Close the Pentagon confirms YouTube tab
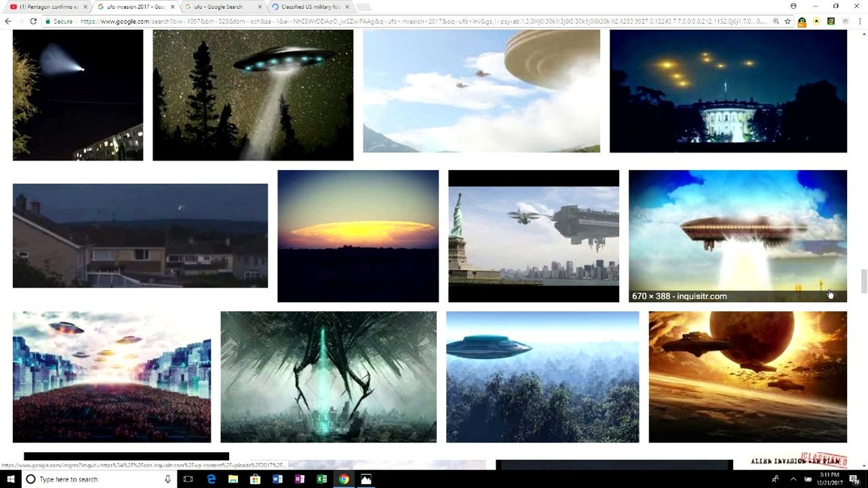Image resolution: width=868 pixels, height=488 pixels. [85, 7]
